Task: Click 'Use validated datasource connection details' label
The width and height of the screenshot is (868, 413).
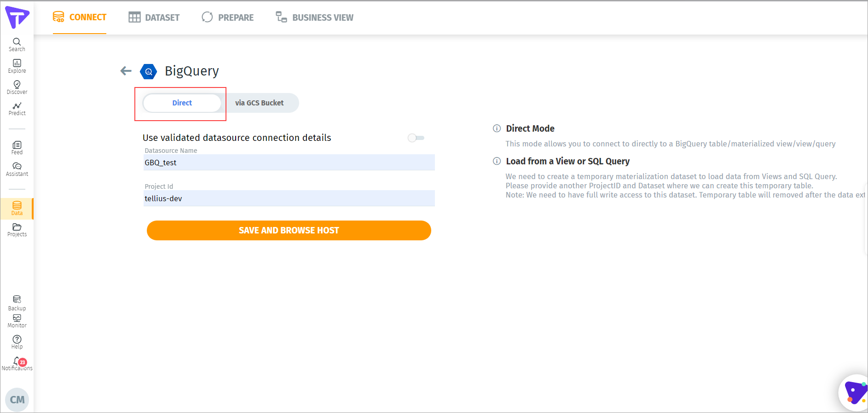Action: pyautogui.click(x=237, y=138)
